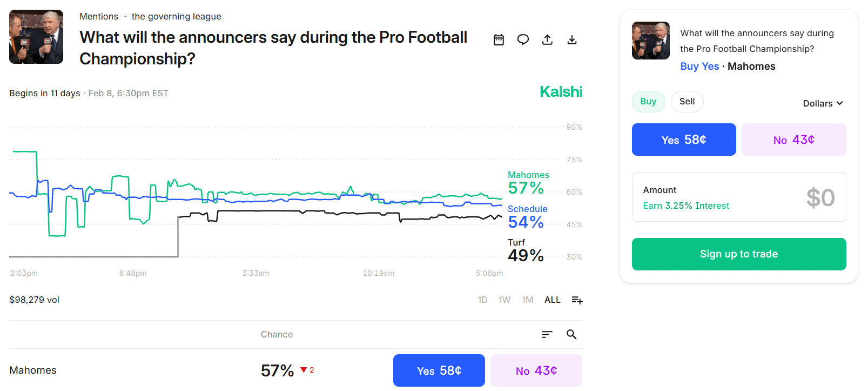Open sort options for the Chance list

coord(547,334)
